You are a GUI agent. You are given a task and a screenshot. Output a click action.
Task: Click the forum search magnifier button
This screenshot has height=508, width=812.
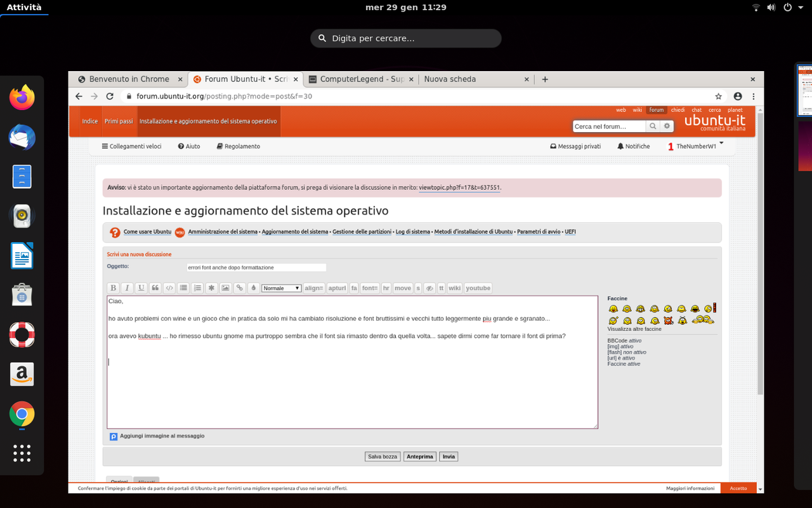(653, 126)
